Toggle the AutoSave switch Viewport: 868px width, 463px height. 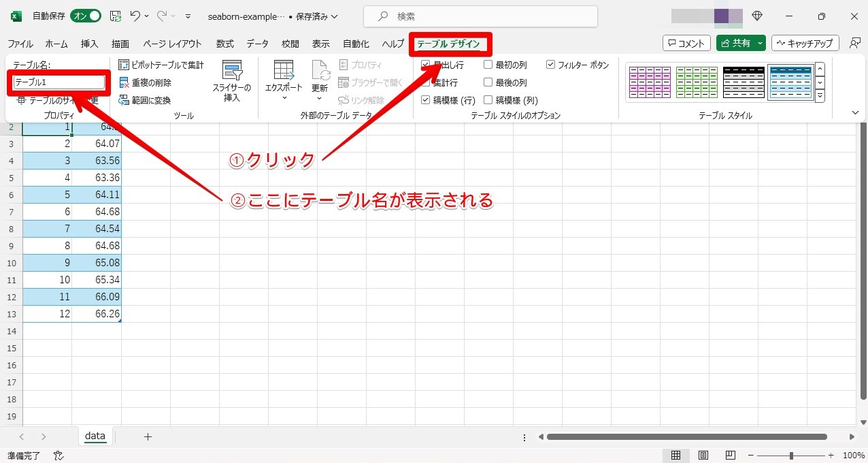(x=86, y=16)
